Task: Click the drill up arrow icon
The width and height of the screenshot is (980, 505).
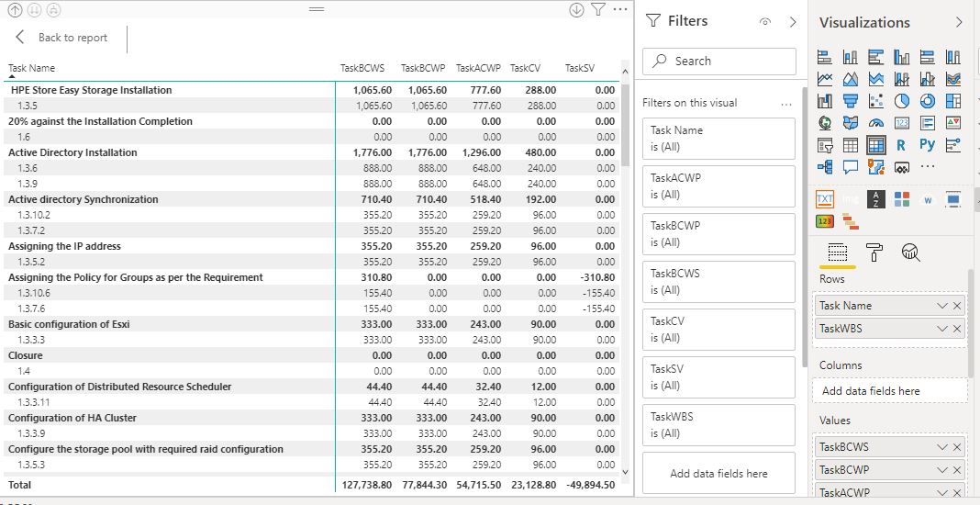Action: 15,9
